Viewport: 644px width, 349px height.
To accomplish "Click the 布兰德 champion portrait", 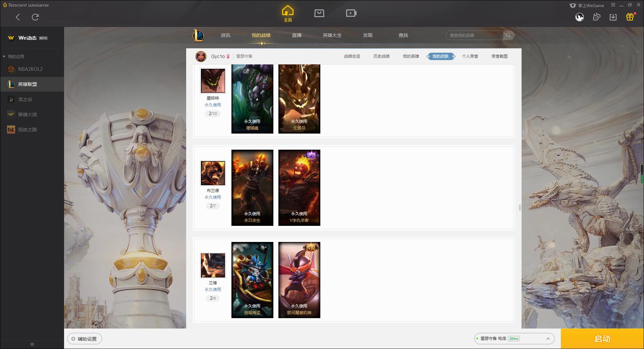I will (213, 173).
